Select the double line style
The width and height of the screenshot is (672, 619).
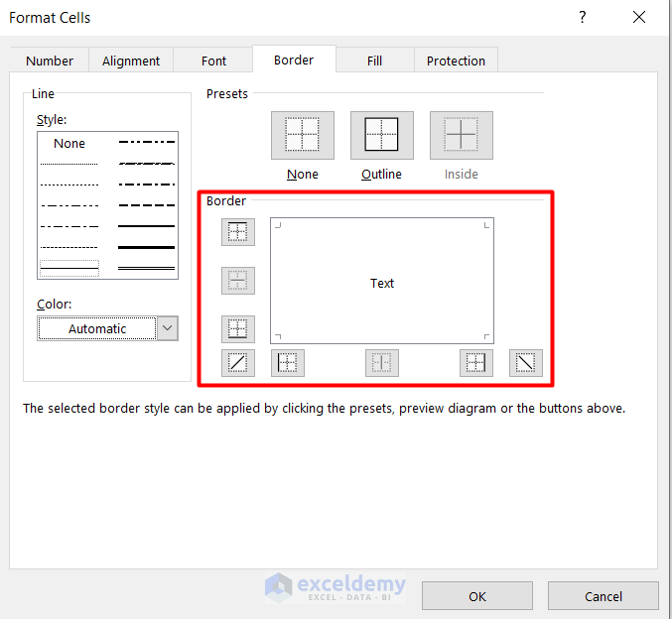click(147, 268)
